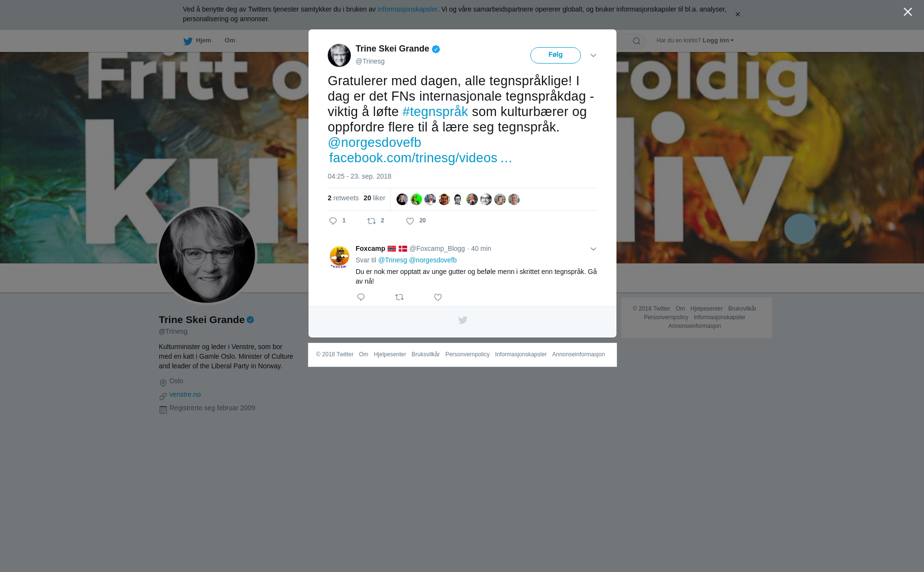Like Foxcamp's reply
This screenshot has width=924, height=572.
coord(438,297)
